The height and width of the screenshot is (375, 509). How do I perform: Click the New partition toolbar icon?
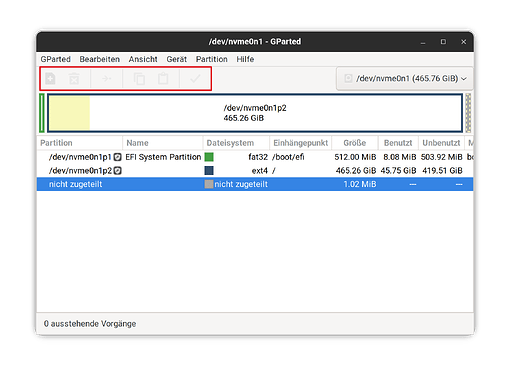pyautogui.click(x=50, y=79)
